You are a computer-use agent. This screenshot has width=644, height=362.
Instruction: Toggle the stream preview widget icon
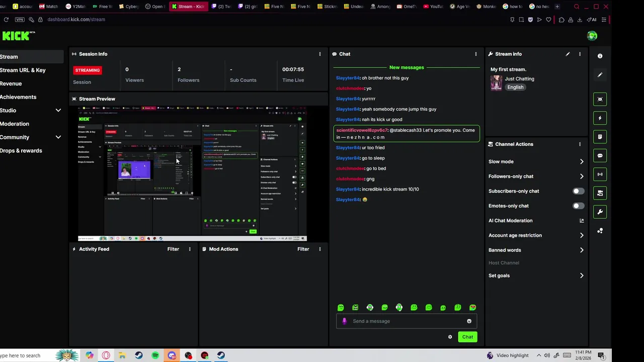click(x=600, y=99)
